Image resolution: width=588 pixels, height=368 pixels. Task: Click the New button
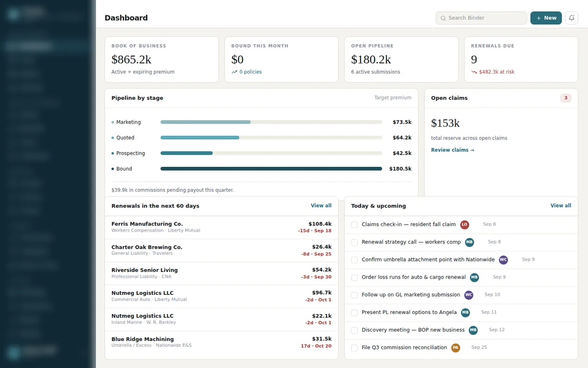coord(546,18)
